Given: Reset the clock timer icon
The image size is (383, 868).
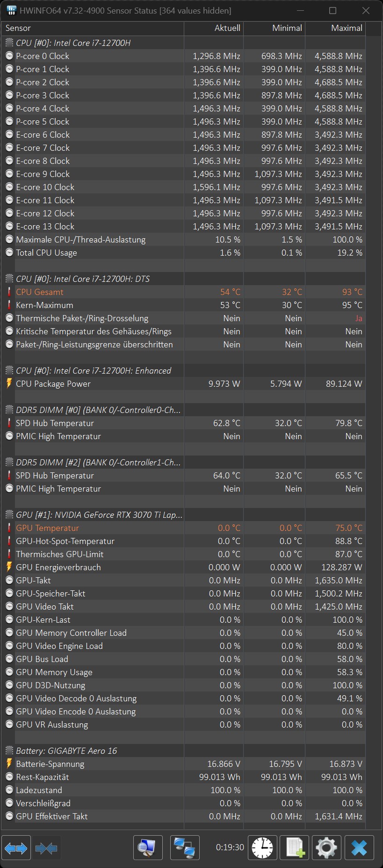Looking at the screenshot, I should coord(262,847).
